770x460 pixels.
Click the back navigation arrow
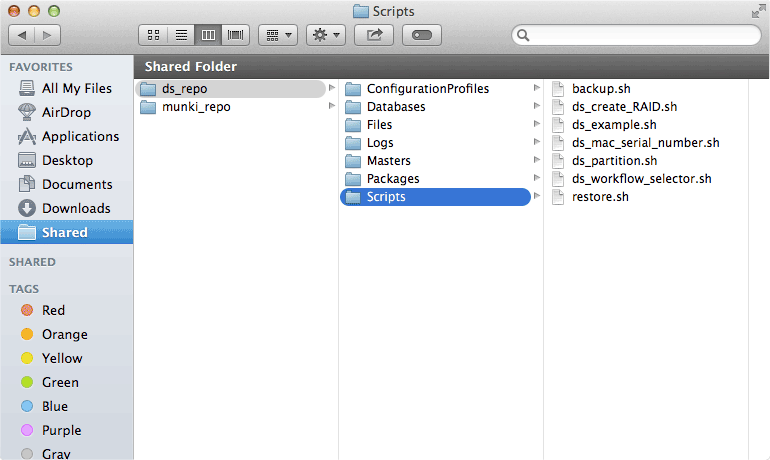(x=23, y=35)
